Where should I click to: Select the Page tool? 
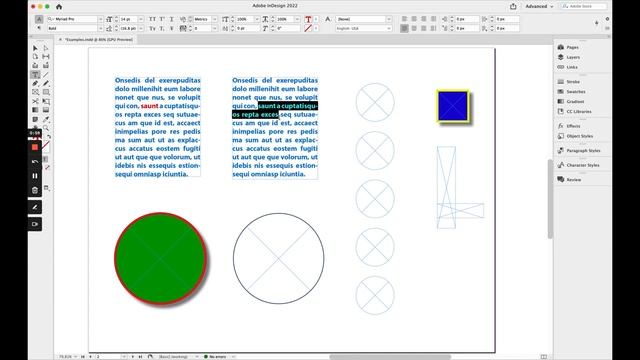pyautogui.click(x=35, y=57)
